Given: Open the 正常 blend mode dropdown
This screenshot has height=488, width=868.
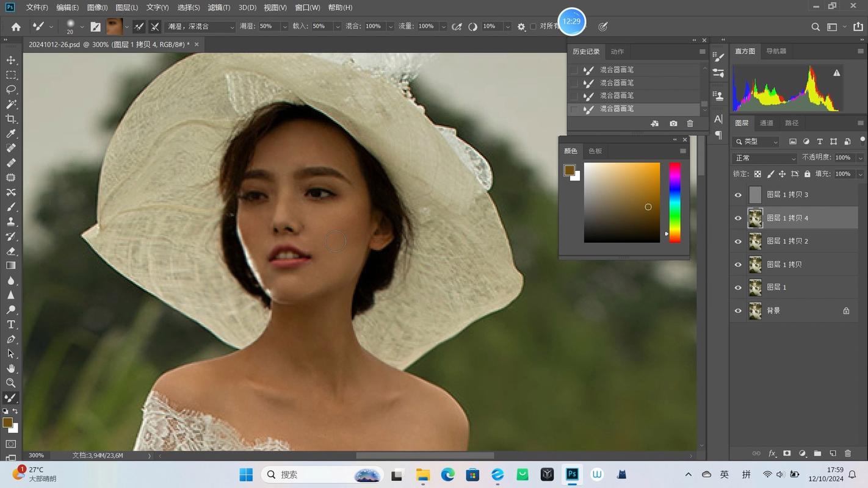Looking at the screenshot, I should (x=764, y=158).
